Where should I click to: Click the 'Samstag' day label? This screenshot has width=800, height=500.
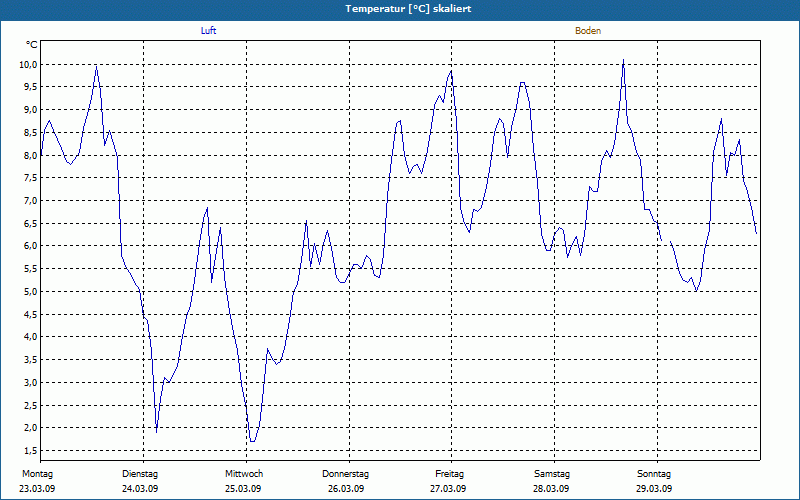[552, 474]
